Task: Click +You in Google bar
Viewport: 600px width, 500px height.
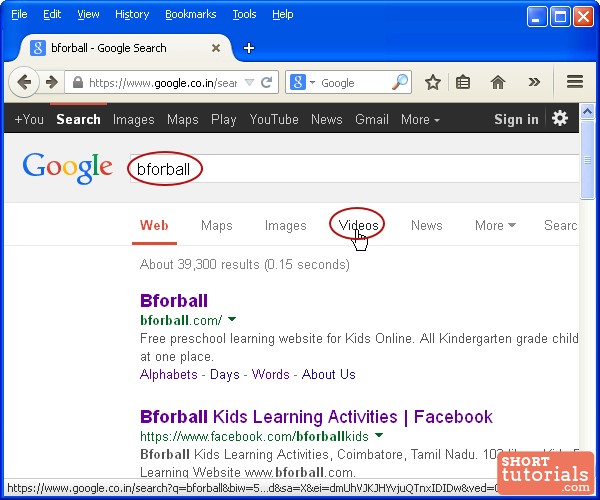Action: (x=29, y=119)
